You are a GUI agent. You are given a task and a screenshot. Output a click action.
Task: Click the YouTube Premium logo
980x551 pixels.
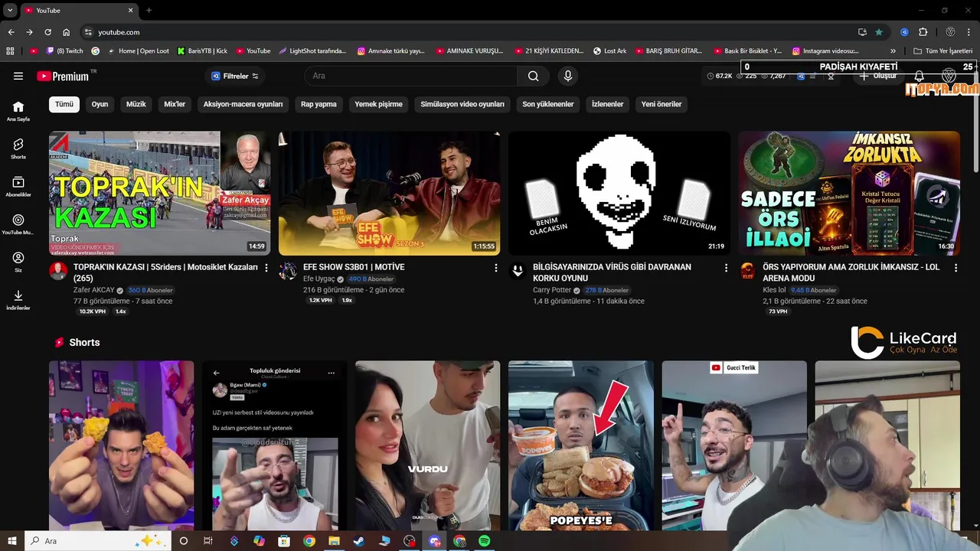tap(63, 76)
